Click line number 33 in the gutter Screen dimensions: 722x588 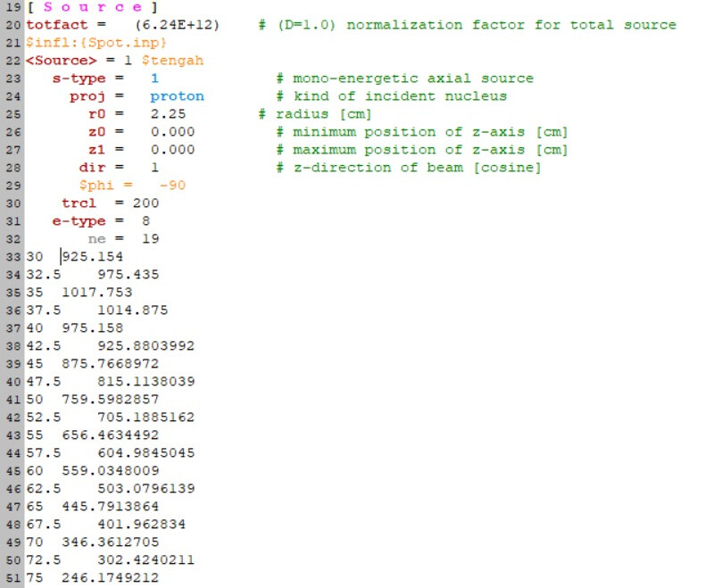tap(13, 257)
